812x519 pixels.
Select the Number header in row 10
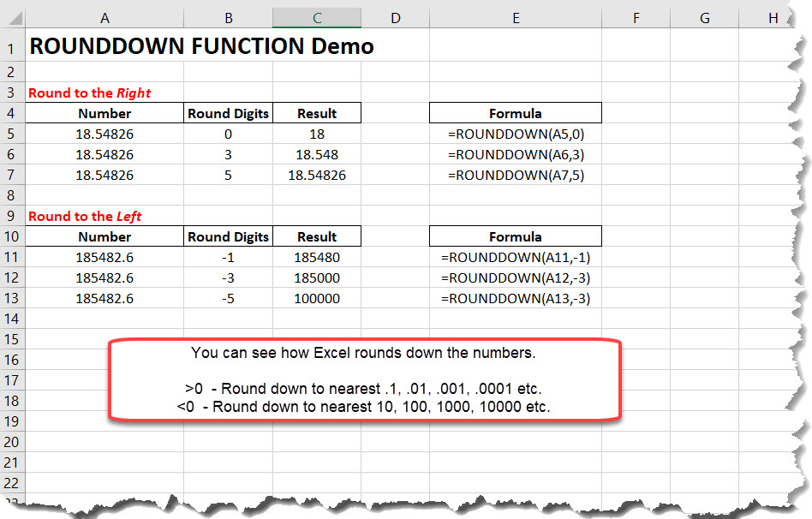coord(104,236)
